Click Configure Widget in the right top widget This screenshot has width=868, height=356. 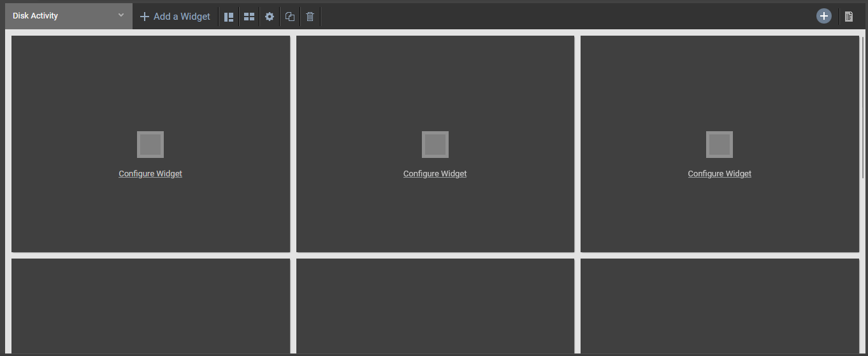click(x=720, y=173)
